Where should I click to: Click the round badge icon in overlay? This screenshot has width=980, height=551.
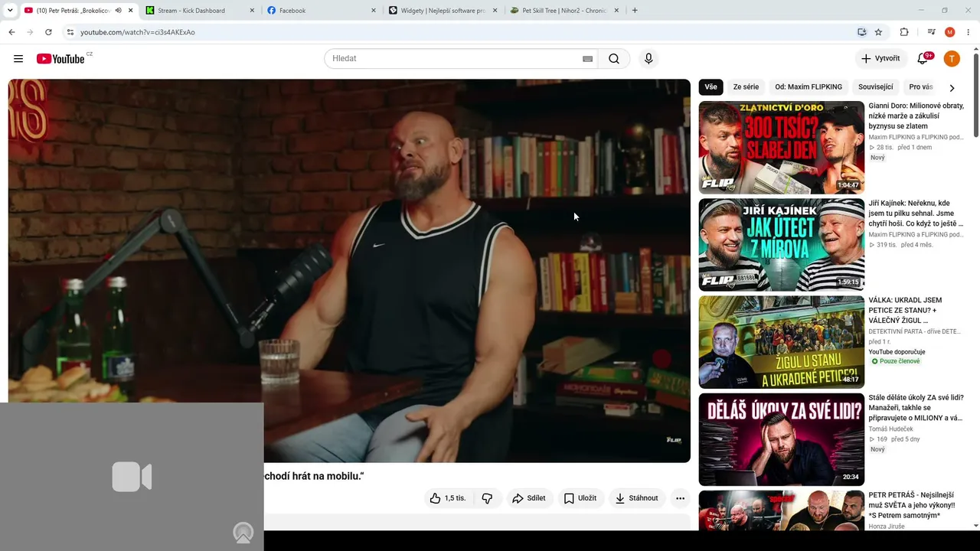point(243,533)
